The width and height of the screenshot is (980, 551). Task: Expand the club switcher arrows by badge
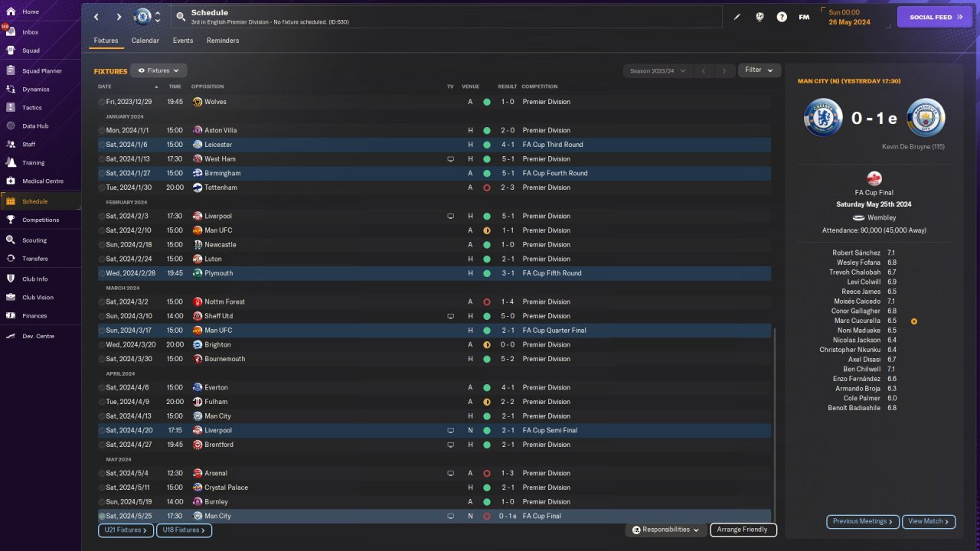tap(158, 17)
